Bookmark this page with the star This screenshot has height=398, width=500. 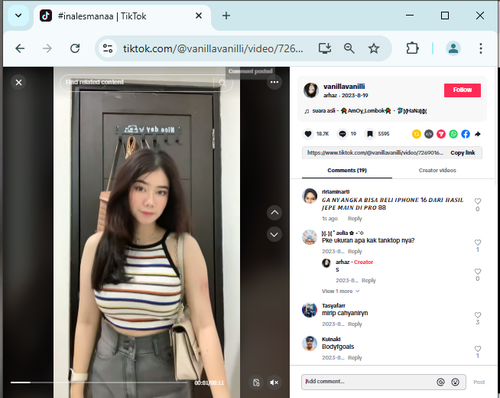[x=374, y=49]
